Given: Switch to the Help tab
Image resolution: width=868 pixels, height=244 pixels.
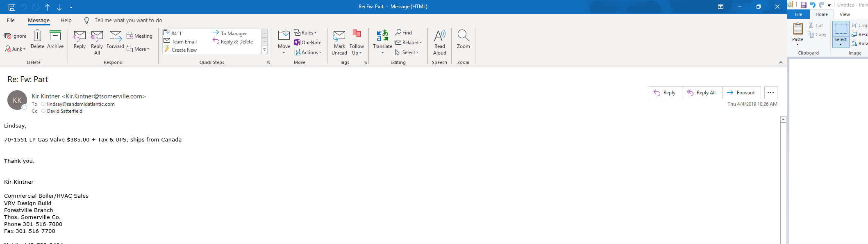Looking at the screenshot, I should 66,21.
